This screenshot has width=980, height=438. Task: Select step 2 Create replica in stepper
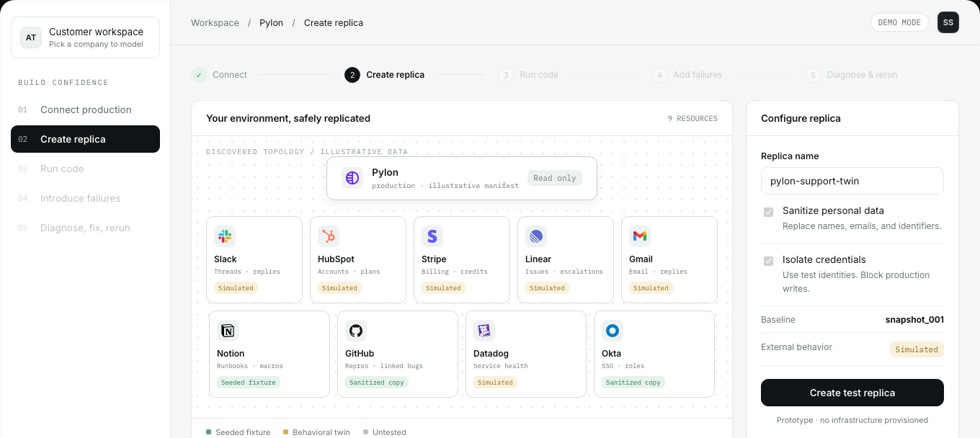click(385, 75)
